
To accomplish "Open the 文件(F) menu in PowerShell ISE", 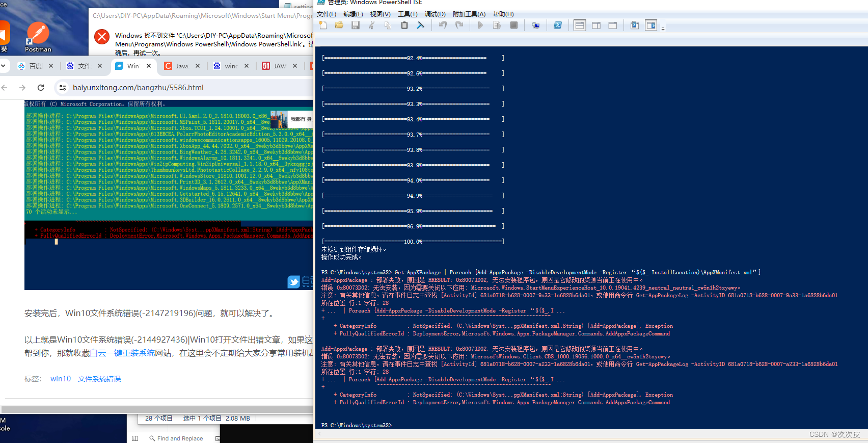I will (x=327, y=14).
